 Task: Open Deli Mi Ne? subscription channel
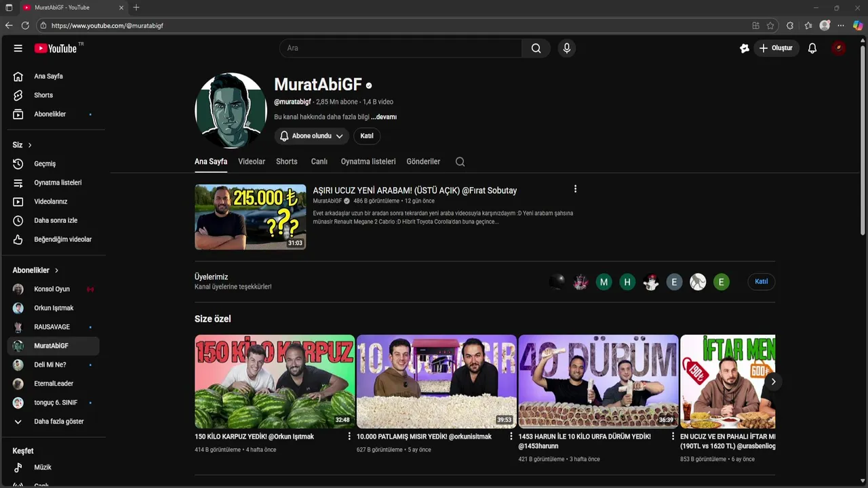54,365
